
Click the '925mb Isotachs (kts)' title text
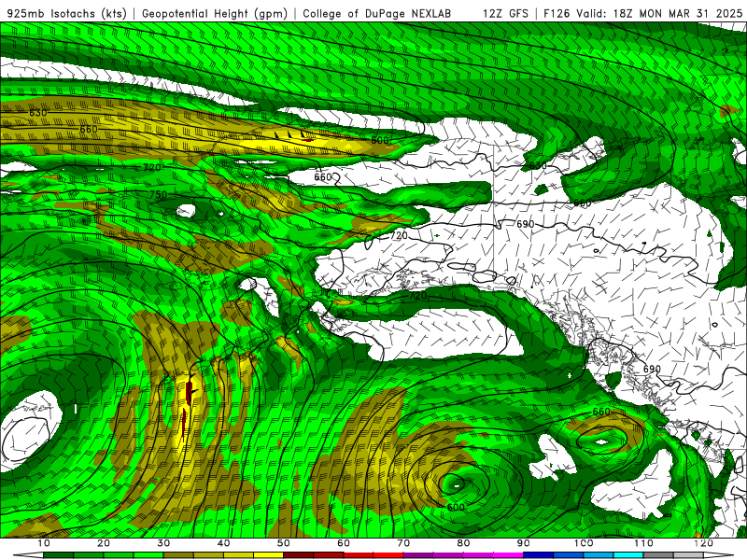[67, 14]
